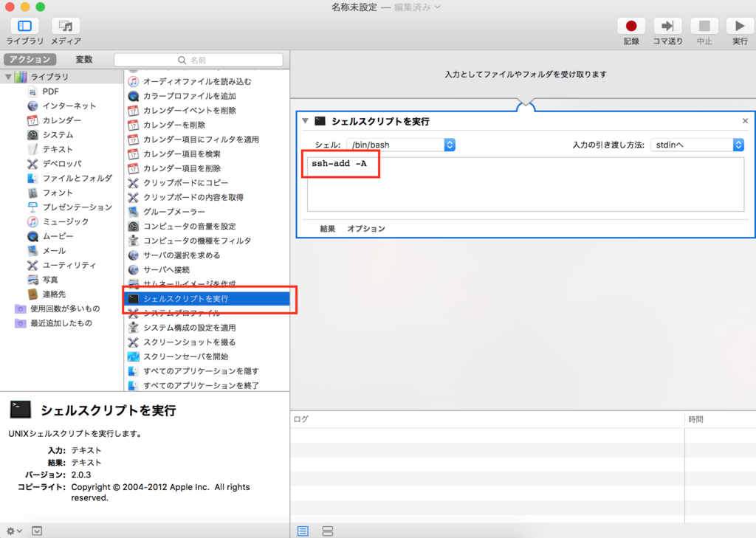Select PDF category in library

51,91
